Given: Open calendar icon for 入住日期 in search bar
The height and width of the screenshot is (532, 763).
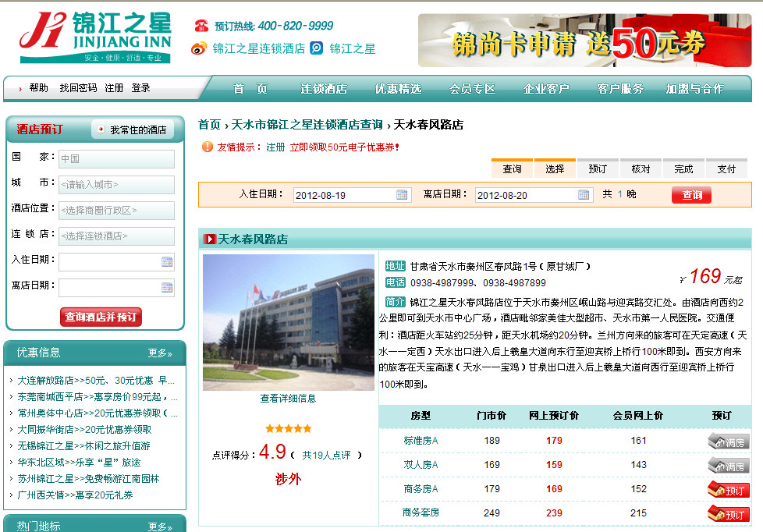Looking at the screenshot, I should click(402, 195).
